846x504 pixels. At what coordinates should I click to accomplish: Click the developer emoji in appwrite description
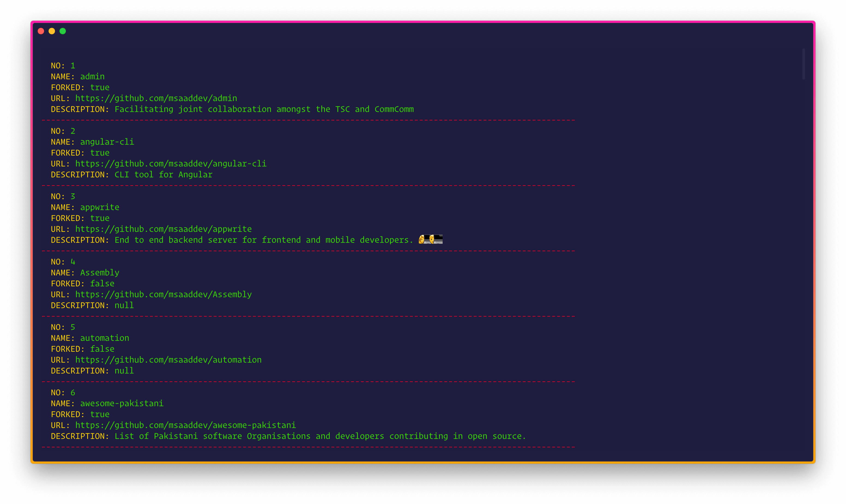(x=430, y=239)
